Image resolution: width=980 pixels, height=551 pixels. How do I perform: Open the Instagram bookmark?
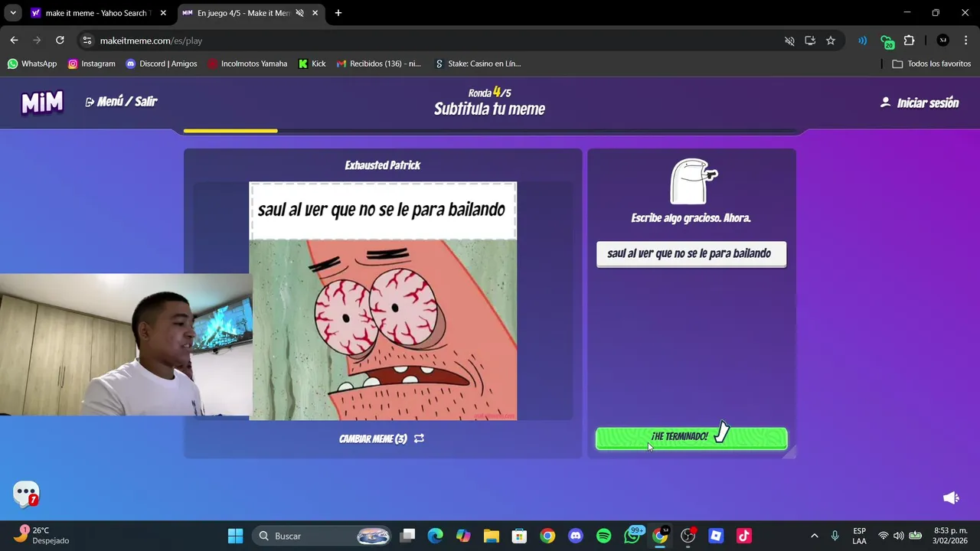(92, 64)
